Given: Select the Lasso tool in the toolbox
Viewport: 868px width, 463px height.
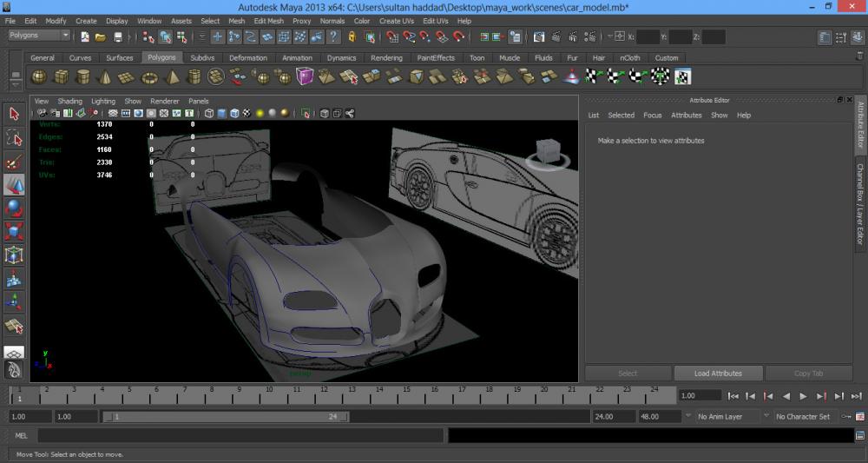Looking at the screenshot, I should [14, 138].
